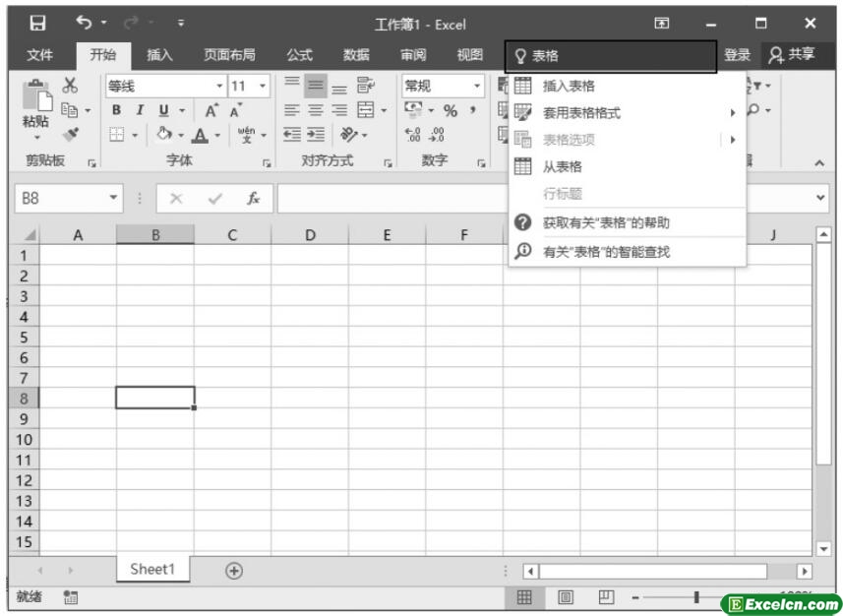Click the 登录 sign-in link

coord(737,56)
